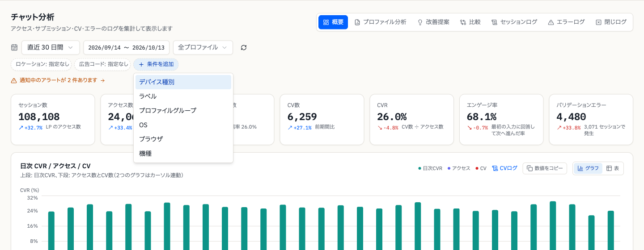This screenshot has height=250, width=644.
Task: Click the 日次 CVR / アクセス / CV heading
Action: click(55, 166)
